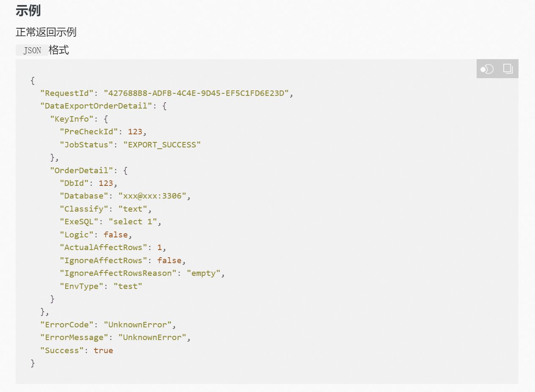
Task: Click the 正常返回示例 text
Action: (x=46, y=32)
